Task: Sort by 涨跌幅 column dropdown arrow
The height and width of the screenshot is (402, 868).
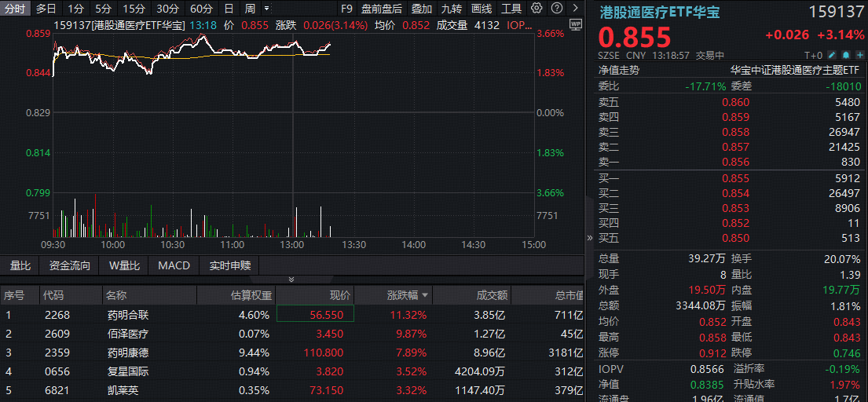Action: click(426, 296)
